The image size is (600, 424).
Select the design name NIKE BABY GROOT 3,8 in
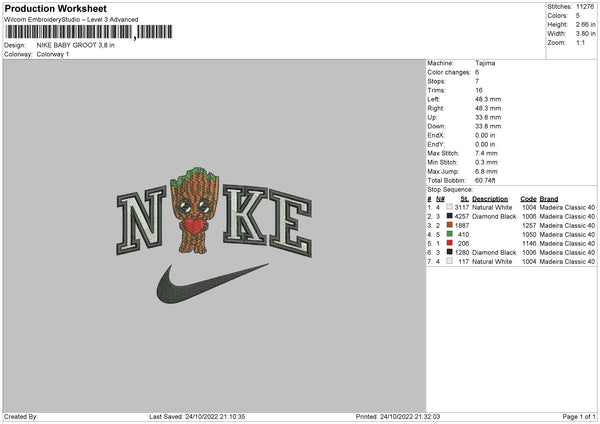click(75, 45)
